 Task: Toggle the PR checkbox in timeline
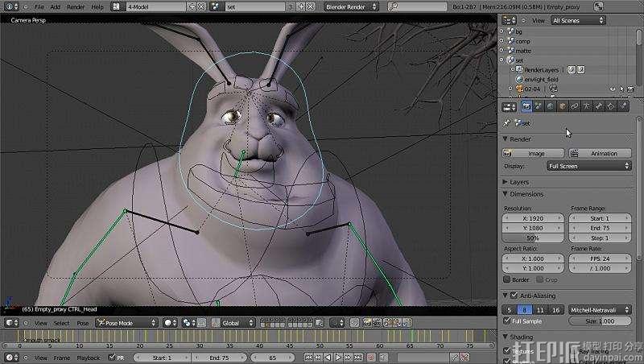click(111, 358)
